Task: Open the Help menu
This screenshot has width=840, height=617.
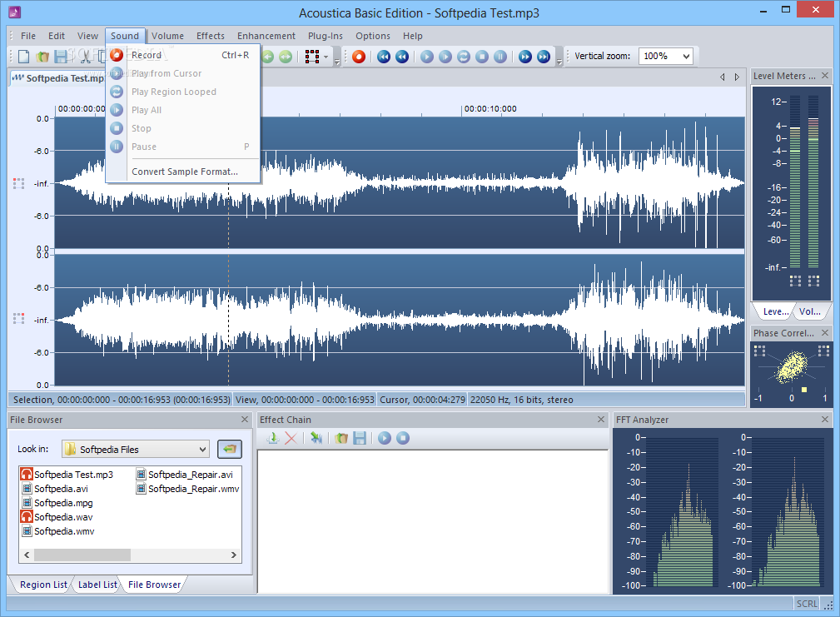Action: point(412,36)
